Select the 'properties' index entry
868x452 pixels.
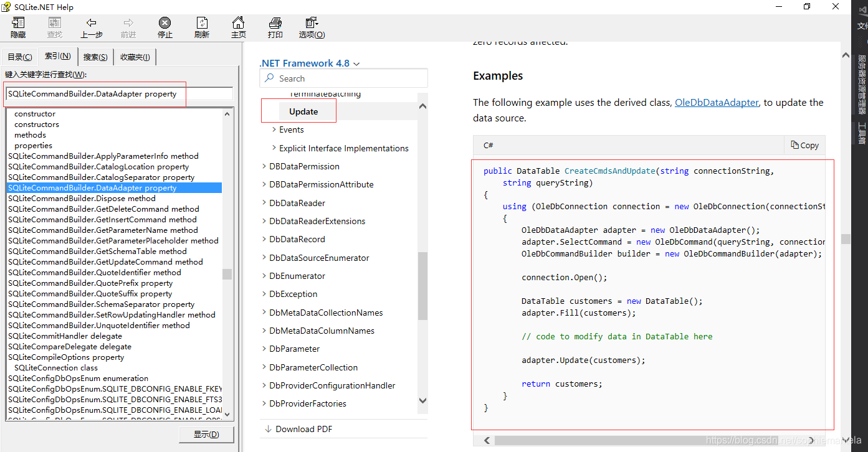(x=33, y=145)
